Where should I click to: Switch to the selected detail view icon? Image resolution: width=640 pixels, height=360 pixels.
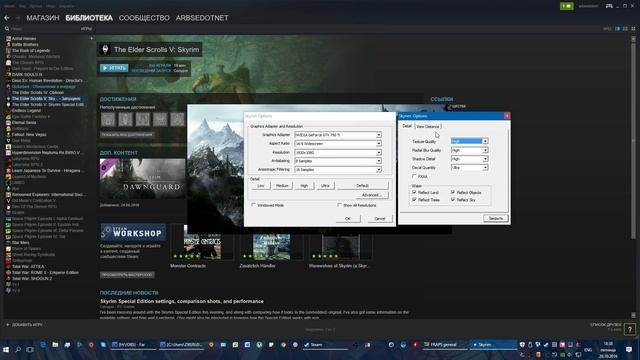617,29
